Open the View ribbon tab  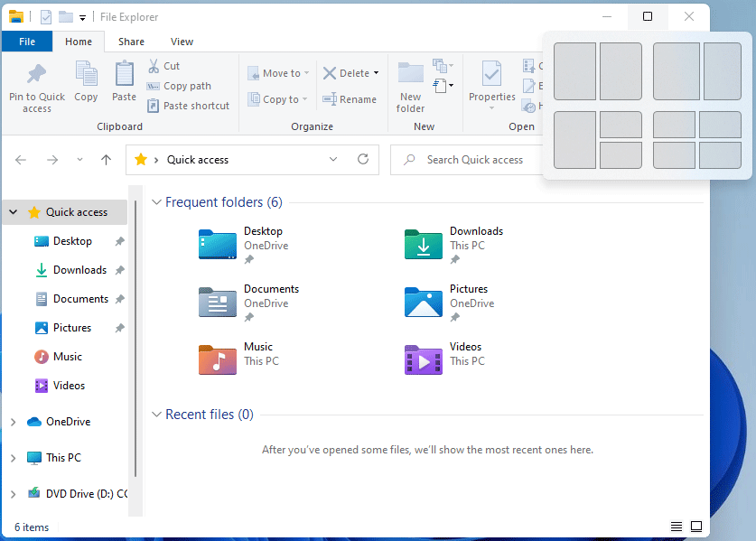pos(182,42)
